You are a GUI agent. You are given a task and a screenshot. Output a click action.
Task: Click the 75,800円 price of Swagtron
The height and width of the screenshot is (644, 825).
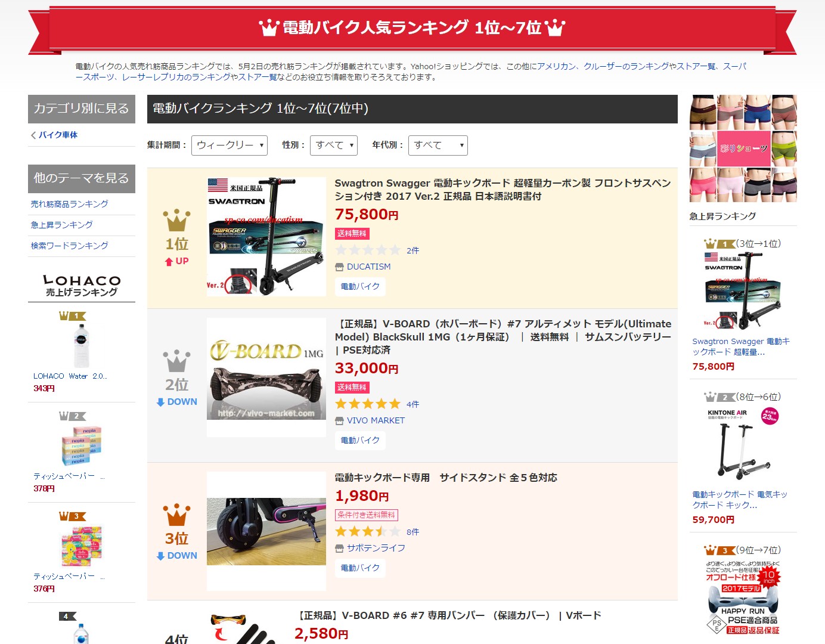click(x=367, y=215)
